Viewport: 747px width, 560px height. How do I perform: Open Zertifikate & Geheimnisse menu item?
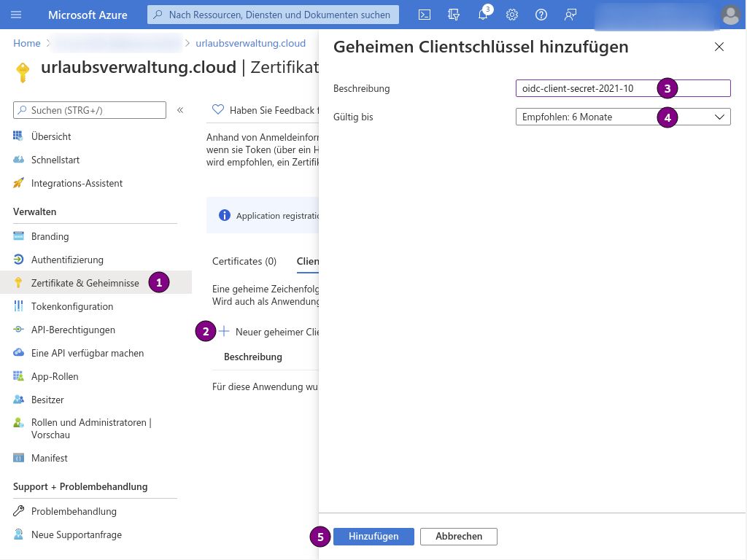(x=85, y=283)
